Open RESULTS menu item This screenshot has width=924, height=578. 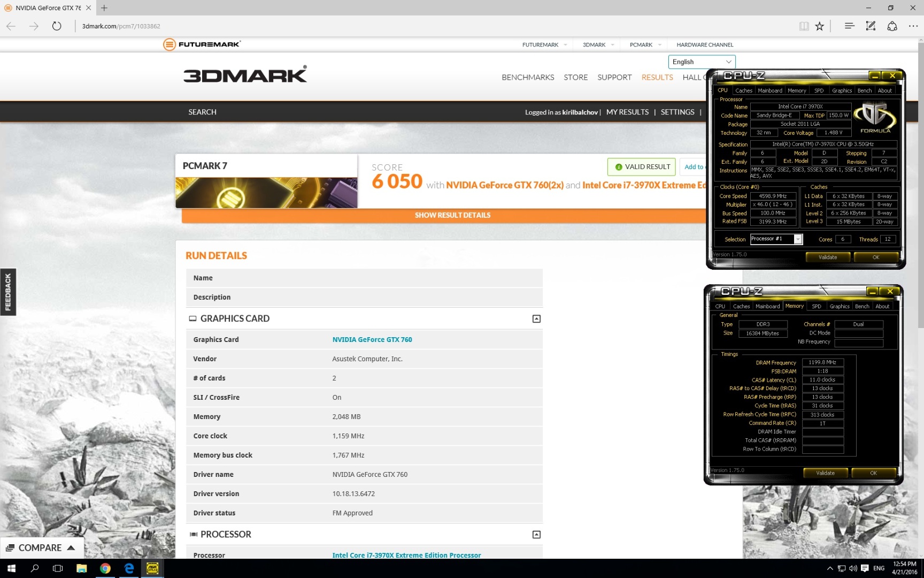(x=657, y=78)
